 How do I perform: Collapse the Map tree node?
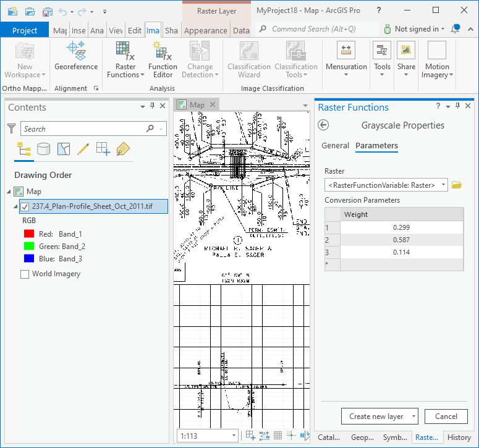click(9, 192)
